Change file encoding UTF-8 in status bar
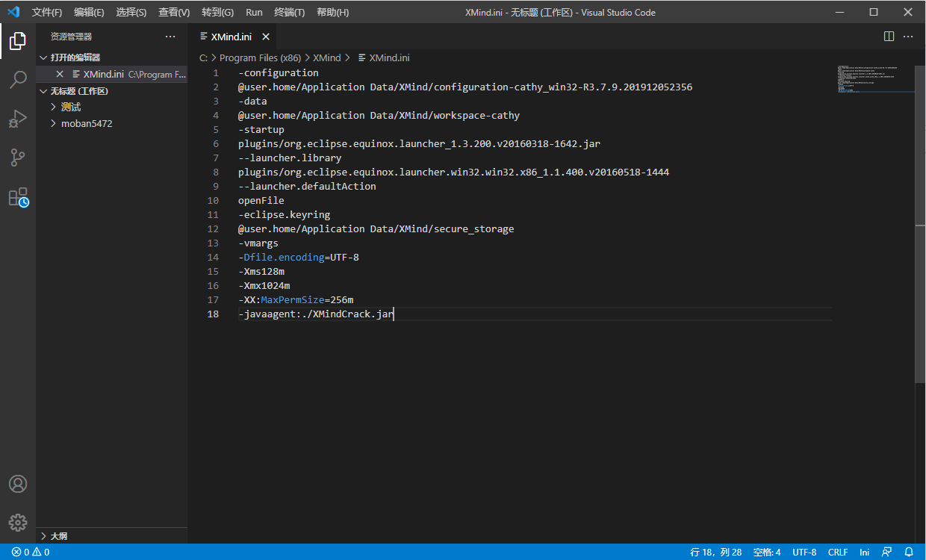926x560 pixels. pyautogui.click(x=804, y=553)
